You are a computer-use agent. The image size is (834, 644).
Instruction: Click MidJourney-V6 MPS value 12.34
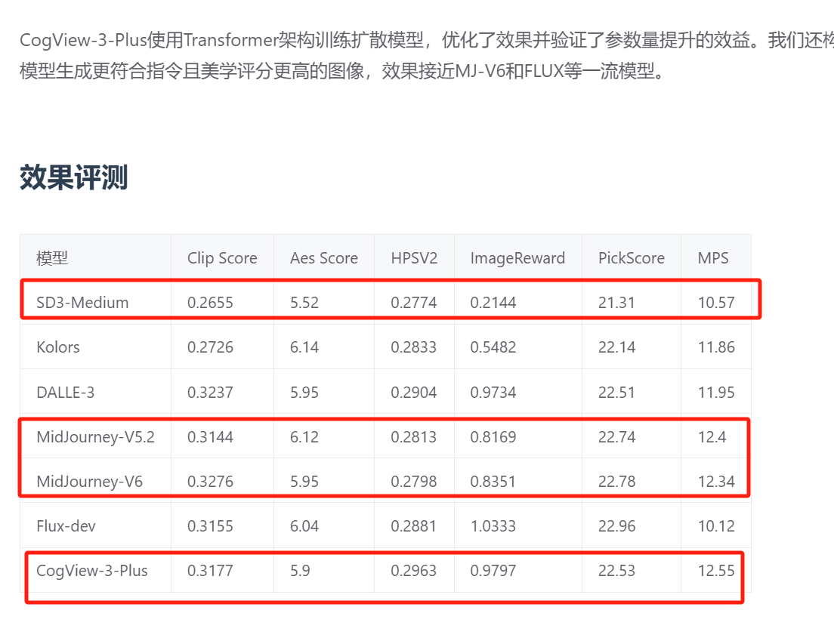click(716, 482)
